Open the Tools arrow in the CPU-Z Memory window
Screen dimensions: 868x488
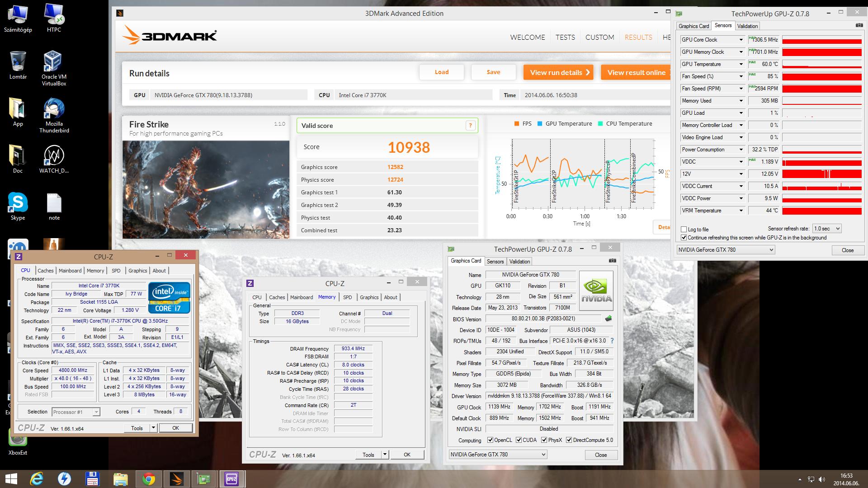[385, 455]
